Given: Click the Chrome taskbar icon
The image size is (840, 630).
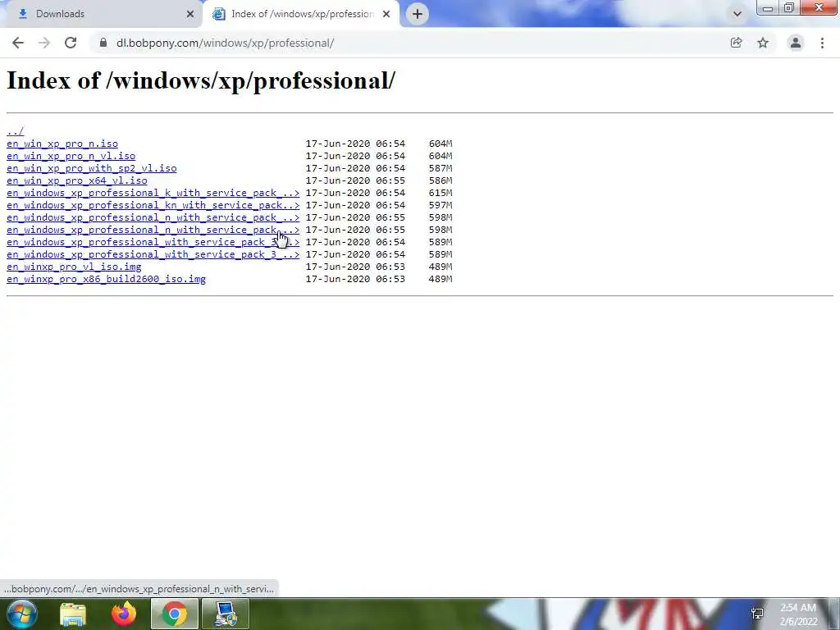Looking at the screenshot, I should [x=175, y=614].
